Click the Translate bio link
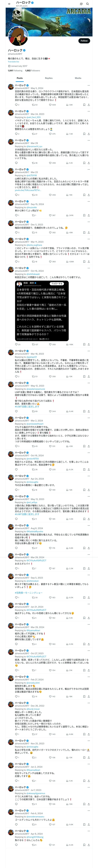Screen dimensions: 98x868 [14, 62]
